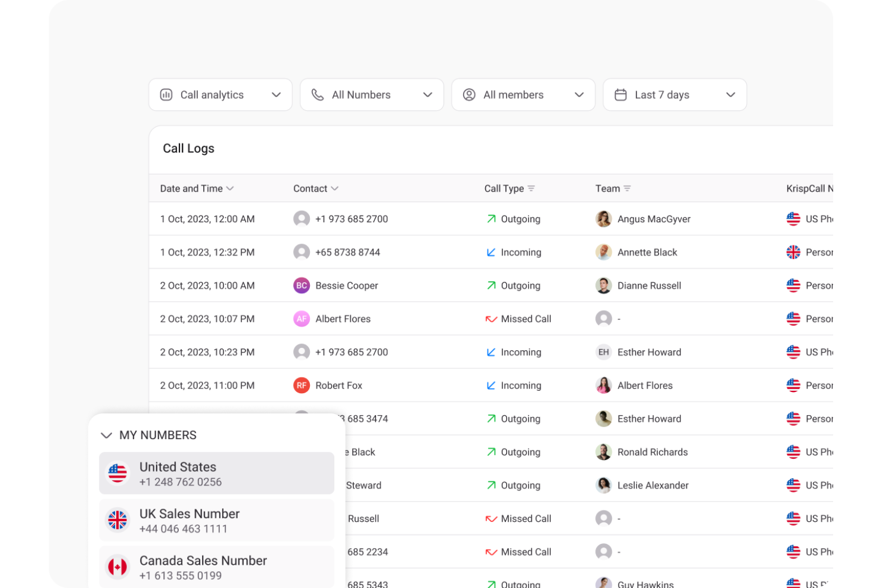This screenshot has width=882, height=588.
Task: Click Bessie Cooper's contact avatar
Action: tap(302, 285)
